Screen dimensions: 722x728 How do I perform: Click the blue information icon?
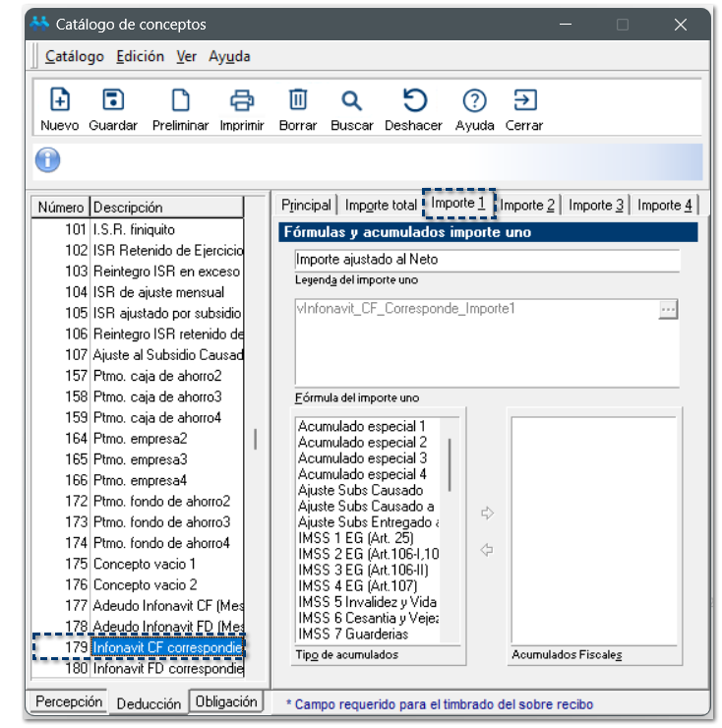click(x=48, y=160)
